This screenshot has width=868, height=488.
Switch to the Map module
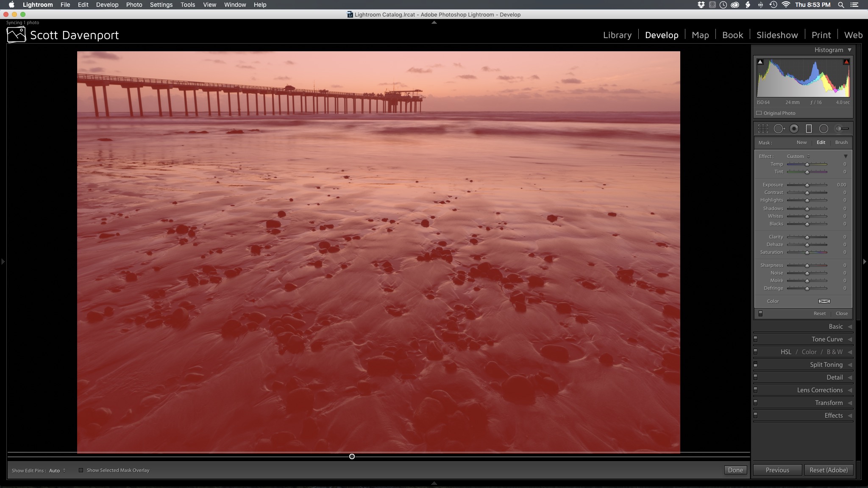(x=700, y=35)
